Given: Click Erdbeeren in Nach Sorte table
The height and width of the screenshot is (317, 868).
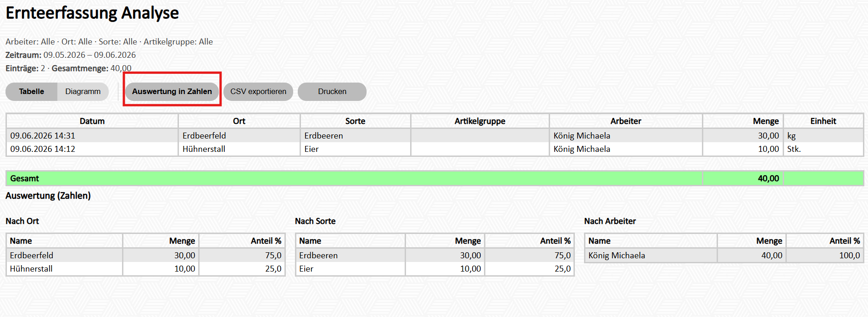Looking at the screenshot, I should pos(318,256).
